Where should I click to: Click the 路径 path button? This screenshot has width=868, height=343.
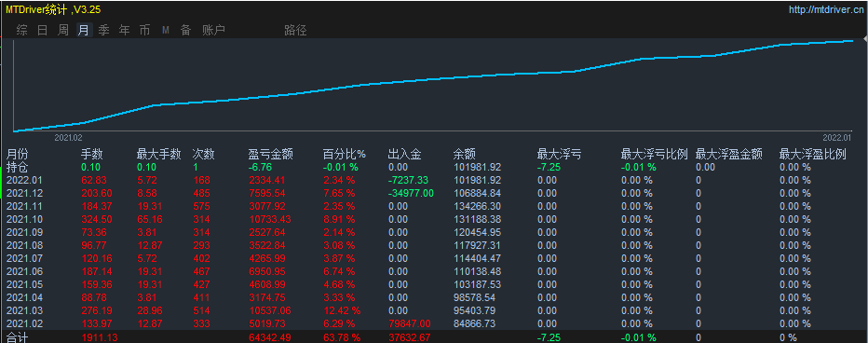tap(295, 31)
